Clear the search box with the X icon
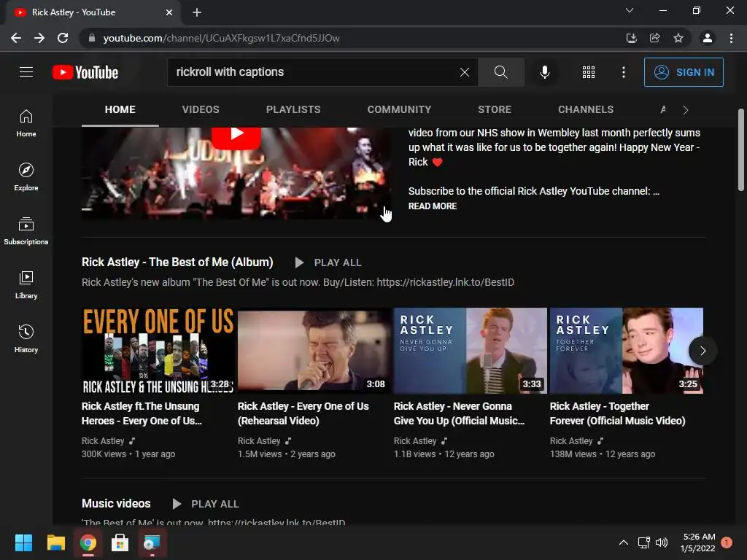 click(465, 72)
